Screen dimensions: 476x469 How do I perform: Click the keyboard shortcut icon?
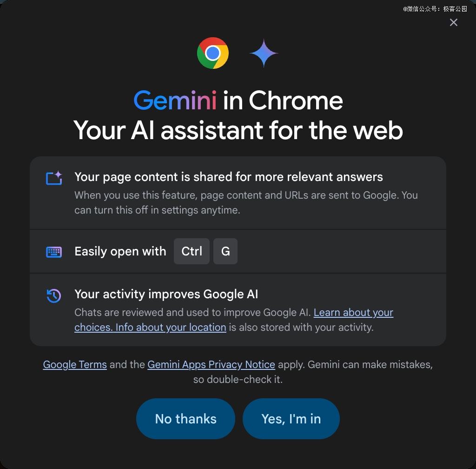(x=54, y=252)
